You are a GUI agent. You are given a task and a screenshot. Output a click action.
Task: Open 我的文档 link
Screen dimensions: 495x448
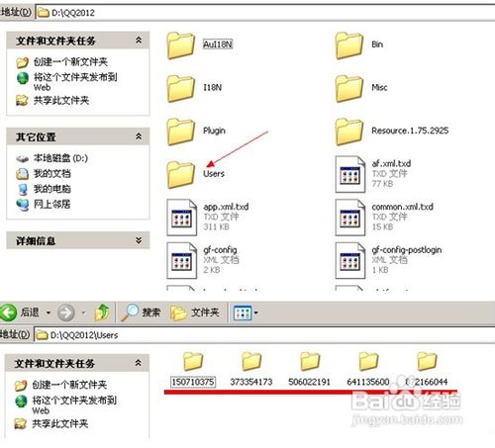click(52, 173)
